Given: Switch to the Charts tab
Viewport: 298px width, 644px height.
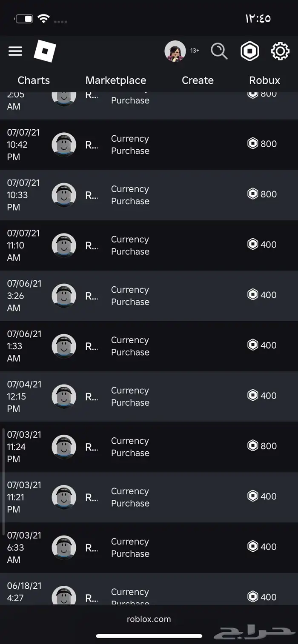Looking at the screenshot, I should [x=34, y=80].
